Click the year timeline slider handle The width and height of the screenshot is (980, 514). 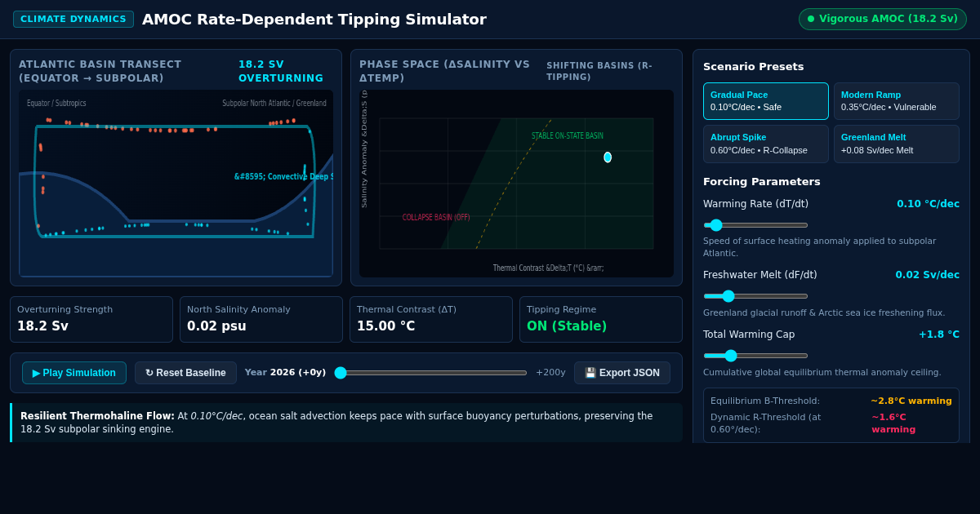point(341,373)
